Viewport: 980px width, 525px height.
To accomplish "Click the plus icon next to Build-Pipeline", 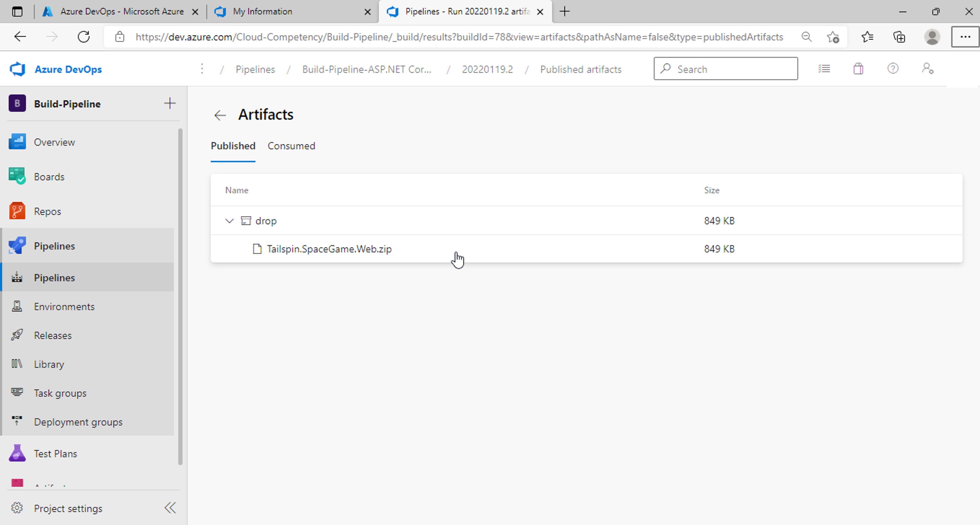I will pos(170,103).
